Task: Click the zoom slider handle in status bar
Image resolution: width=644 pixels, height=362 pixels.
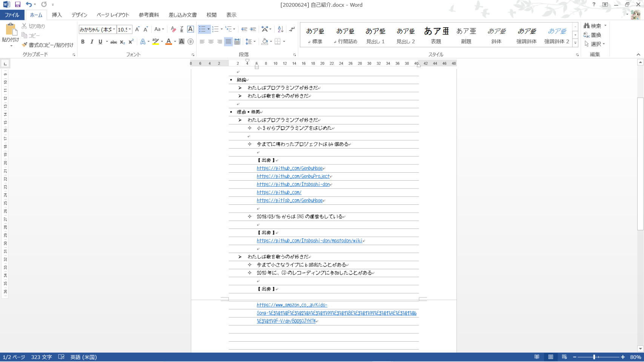Action: coord(594,357)
